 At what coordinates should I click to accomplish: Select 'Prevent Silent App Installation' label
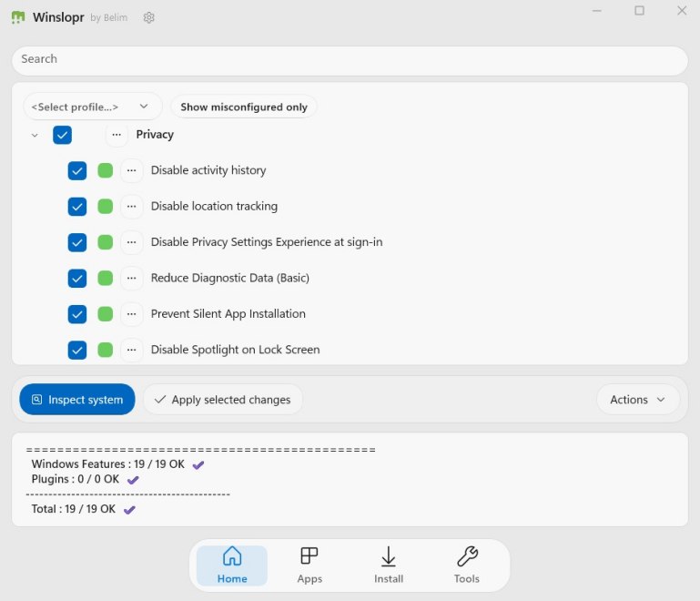pyautogui.click(x=228, y=313)
